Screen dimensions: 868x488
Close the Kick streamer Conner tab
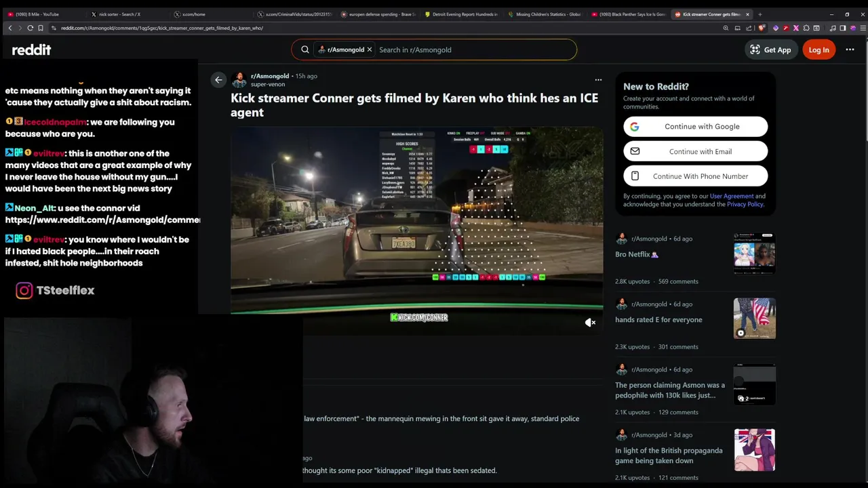pyautogui.click(x=748, y=14)
